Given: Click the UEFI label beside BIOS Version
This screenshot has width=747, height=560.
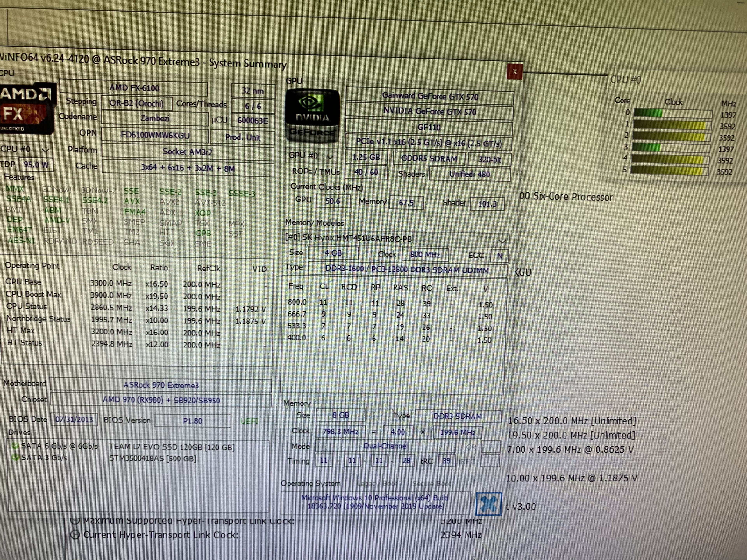Looking at the screenshot, I should coord(249,421).
